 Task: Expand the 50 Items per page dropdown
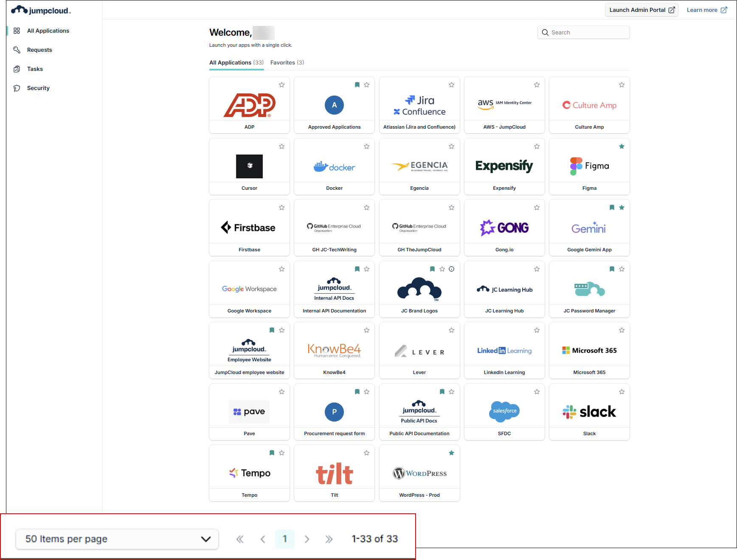coord(117,539)
